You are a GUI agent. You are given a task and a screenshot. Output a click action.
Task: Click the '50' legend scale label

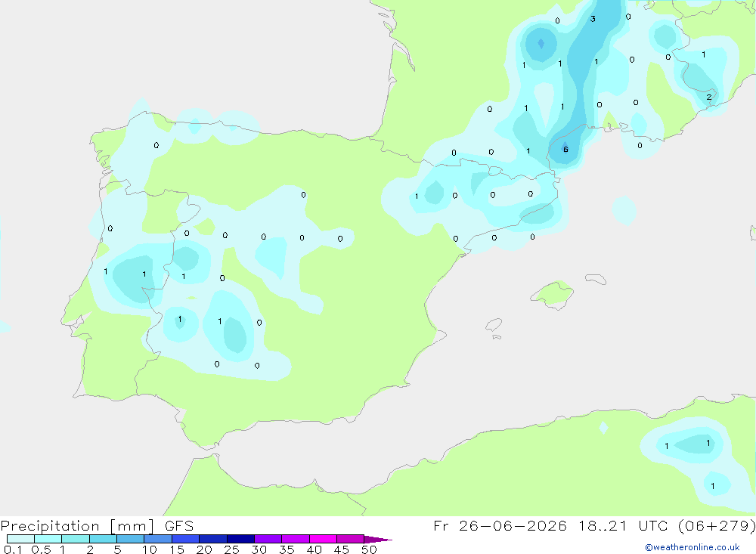tap(370, 549)
